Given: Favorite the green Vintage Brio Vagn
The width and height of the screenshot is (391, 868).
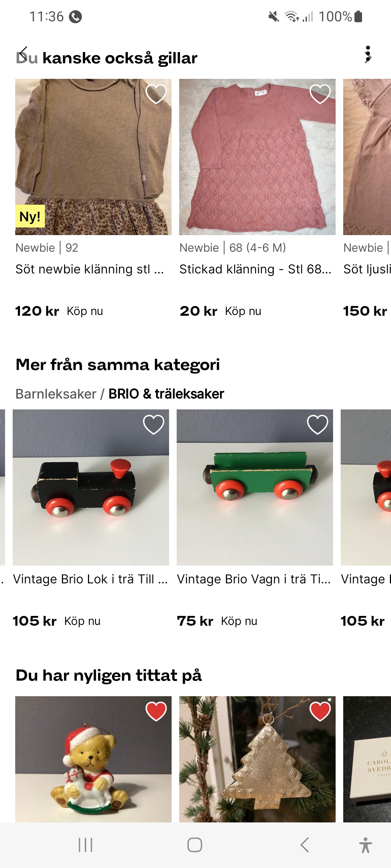Looking at the screenshot, I should (318, 425).
